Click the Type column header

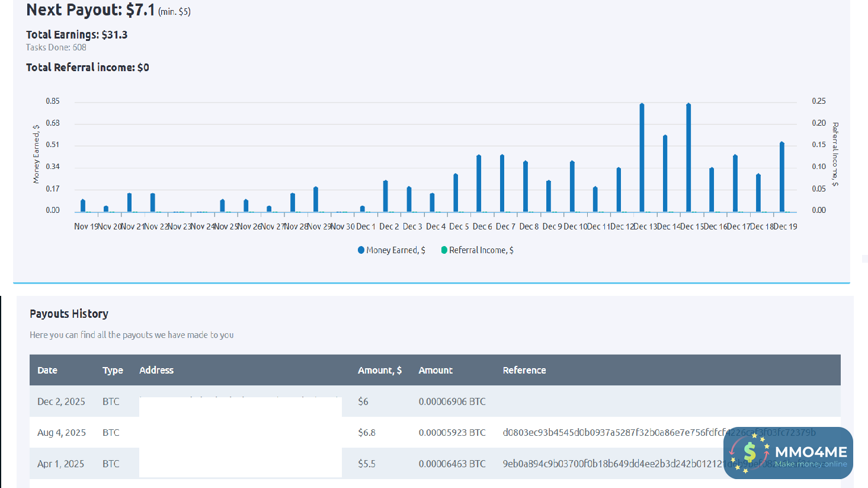pos(113,370)
